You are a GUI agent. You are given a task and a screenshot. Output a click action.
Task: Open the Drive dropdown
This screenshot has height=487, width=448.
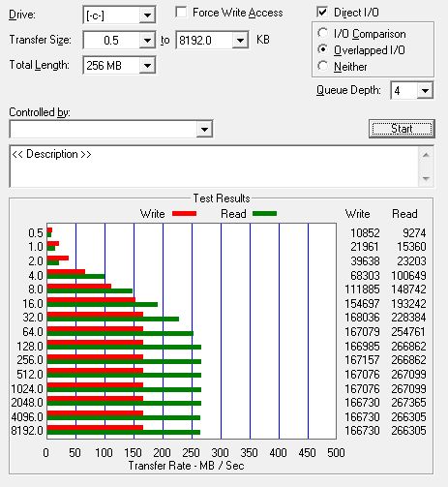[x=147, y=15]
